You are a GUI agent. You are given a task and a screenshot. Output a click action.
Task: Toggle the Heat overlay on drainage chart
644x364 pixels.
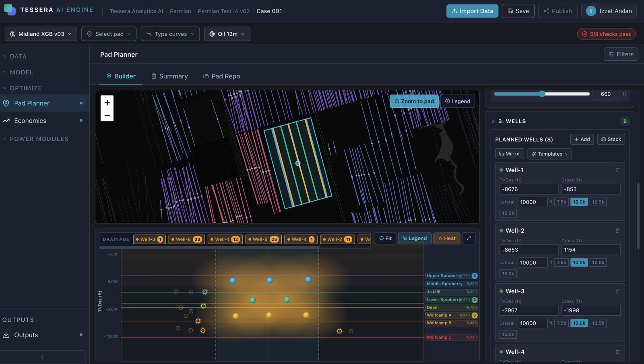[447, 239]
